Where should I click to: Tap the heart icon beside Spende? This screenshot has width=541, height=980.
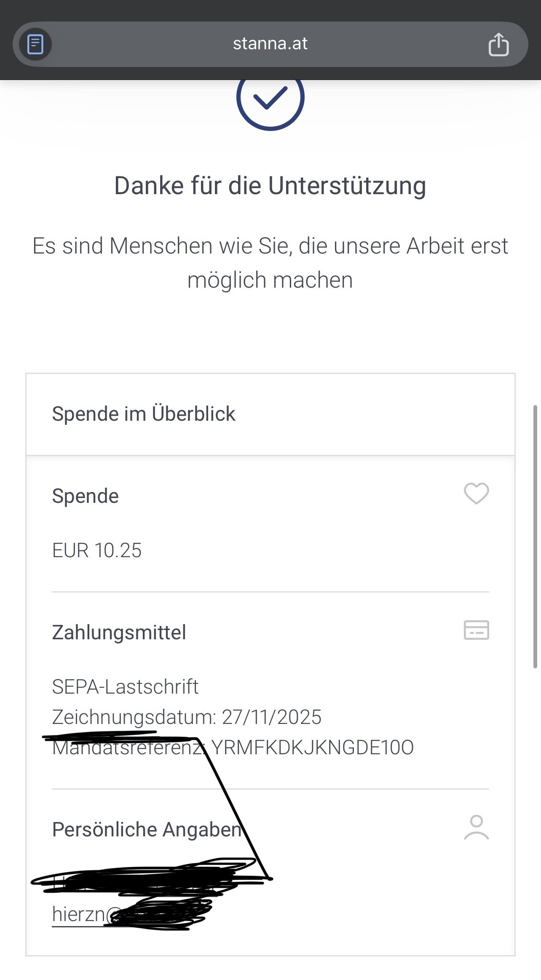(476, 493)
